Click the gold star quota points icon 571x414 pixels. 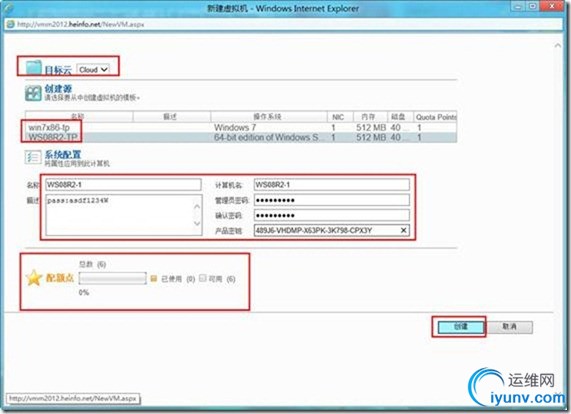coord(34,278)
